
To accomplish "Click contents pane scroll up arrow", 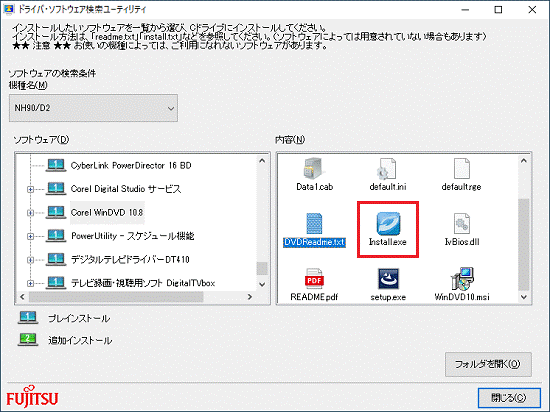I will [x=524, y=161].
